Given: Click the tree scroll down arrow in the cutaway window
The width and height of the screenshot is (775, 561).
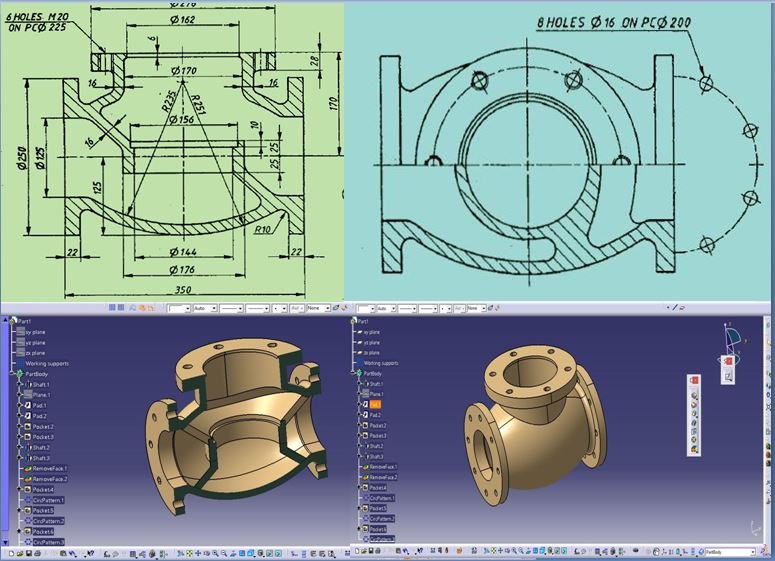Looking at the screenshot, I should pyautogui.click(x=7, y=541).
